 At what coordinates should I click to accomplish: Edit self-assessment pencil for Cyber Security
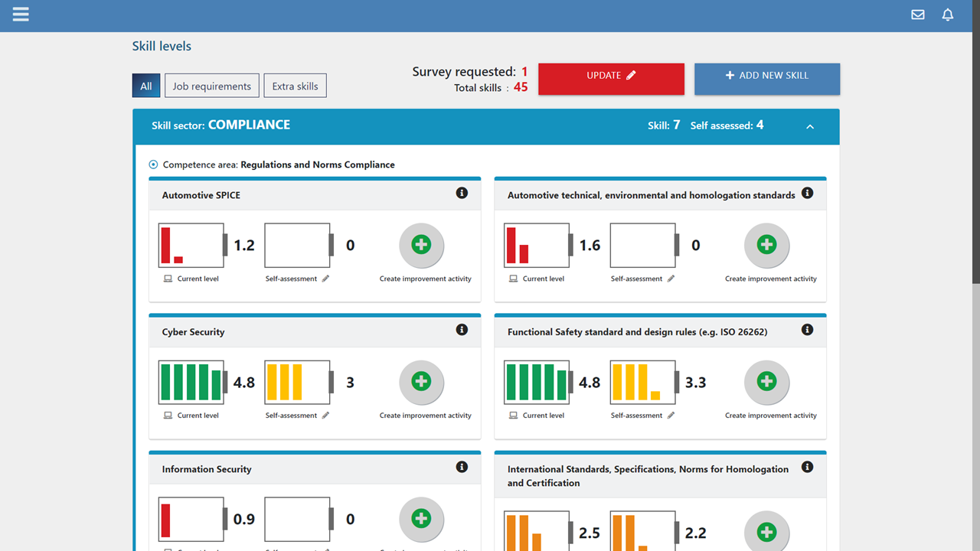coord(325,416)
